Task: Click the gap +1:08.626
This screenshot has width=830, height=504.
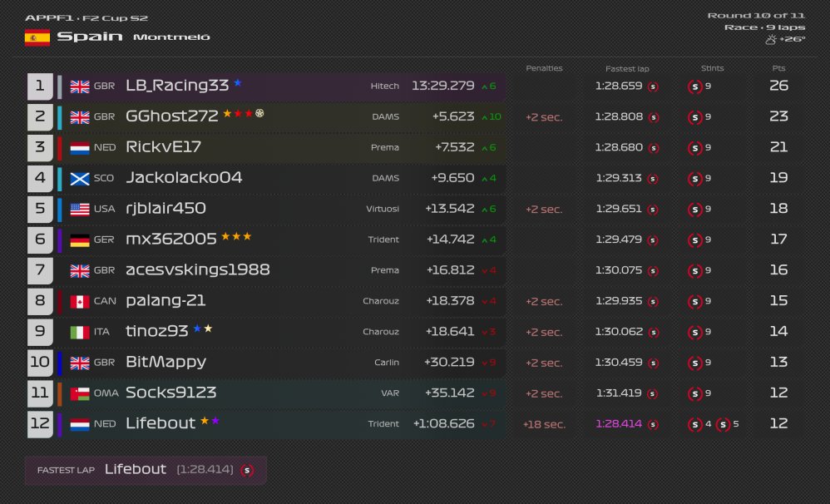Action: 443,424
